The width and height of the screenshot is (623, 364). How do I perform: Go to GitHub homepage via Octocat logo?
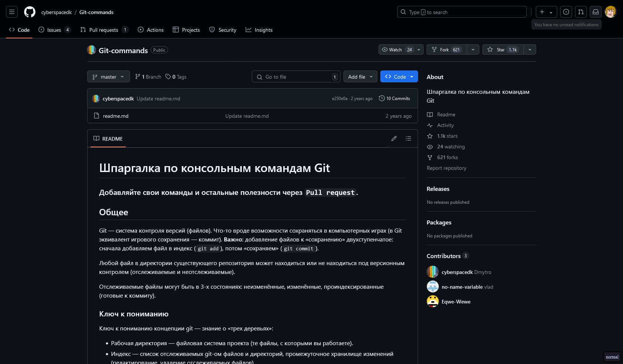click(30, 12)
